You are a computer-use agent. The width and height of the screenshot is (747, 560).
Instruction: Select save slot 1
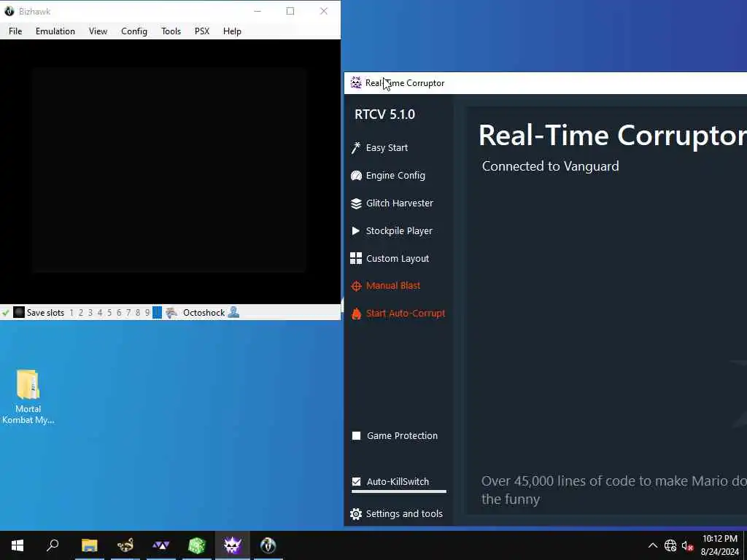pos(71,313)
